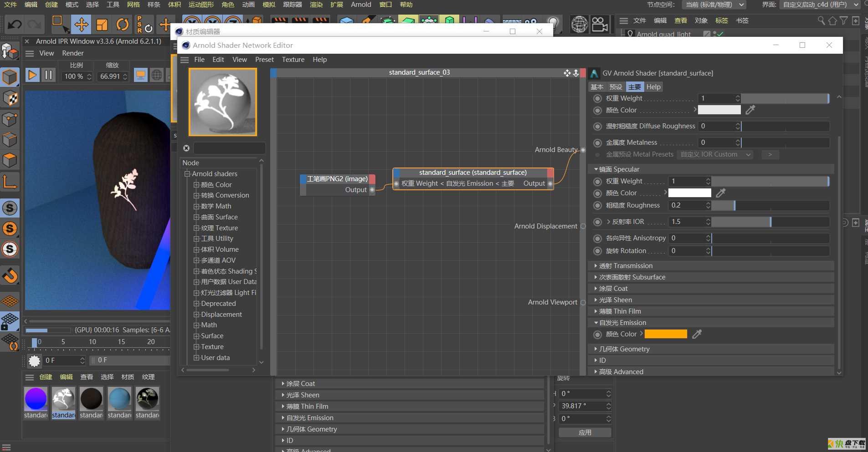Open File menu in shader editor
Screen dimensions: 868x452
pyautogui.click(x=199, y=60)
